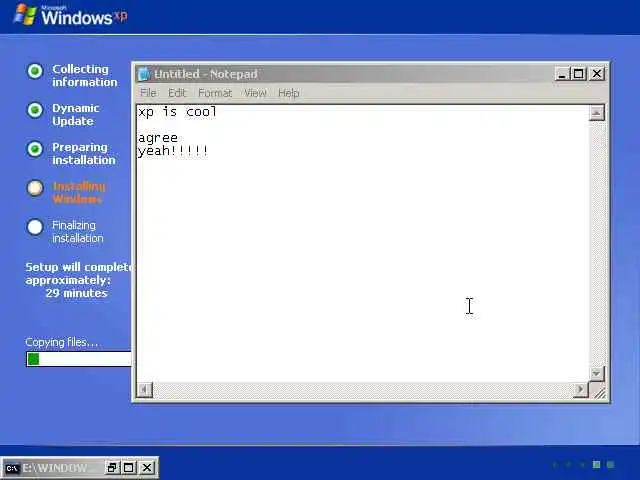Click the Notepad icon in title bar
640x480 pixels.
[144, 74]
